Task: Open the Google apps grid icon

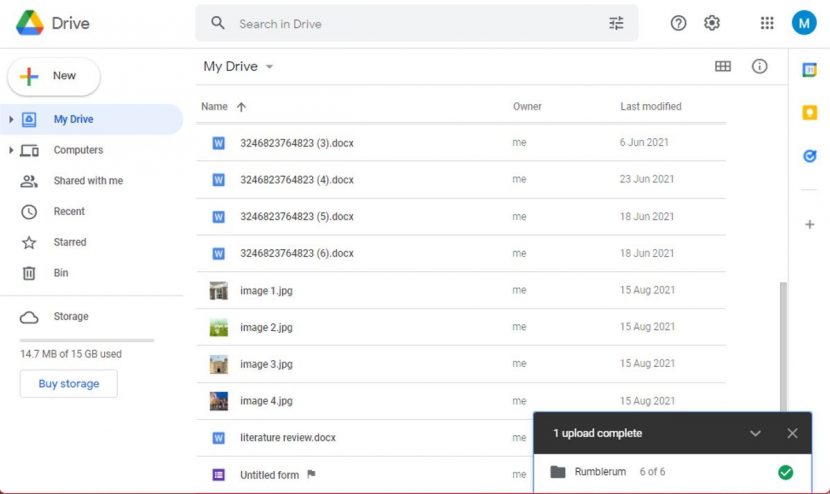Action: [767, 23]
